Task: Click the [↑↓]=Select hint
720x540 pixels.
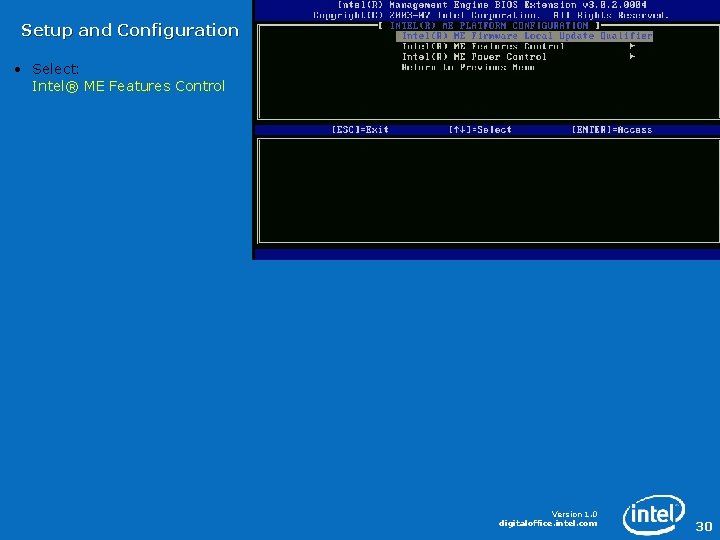Action: [x=480, y=130]
